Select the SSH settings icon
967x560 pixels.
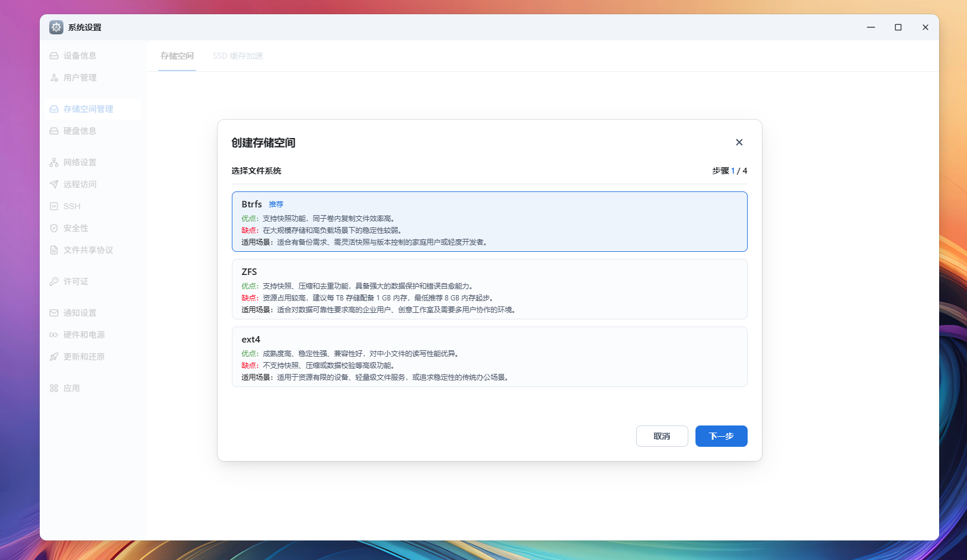point(55,206)
